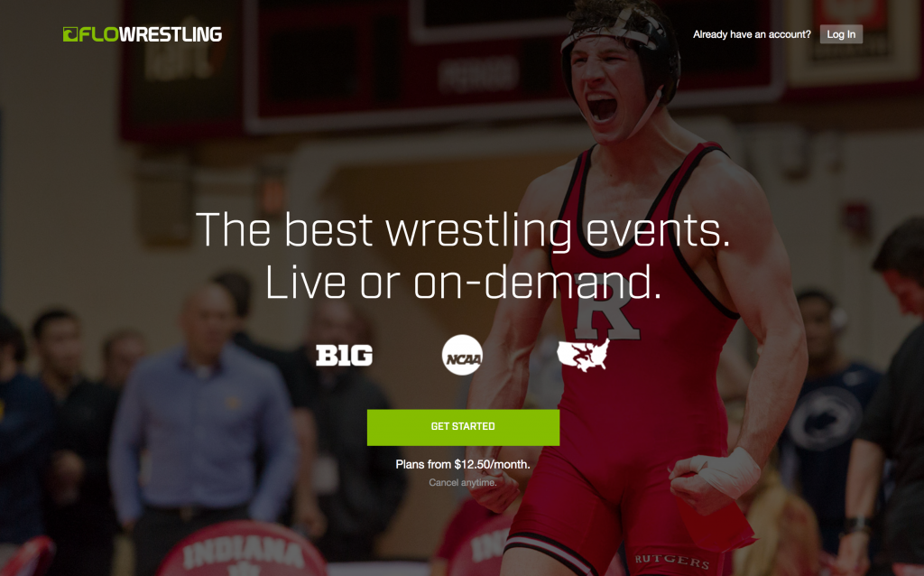Click the FLOWRESTLING wordmark in the header
The width and height of the screenshot is (924, 576).
(x=143, y=34)
